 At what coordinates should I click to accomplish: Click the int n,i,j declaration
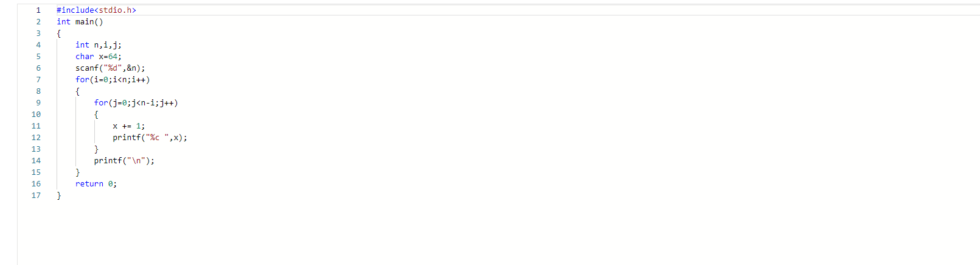click(x=99, y=45)
